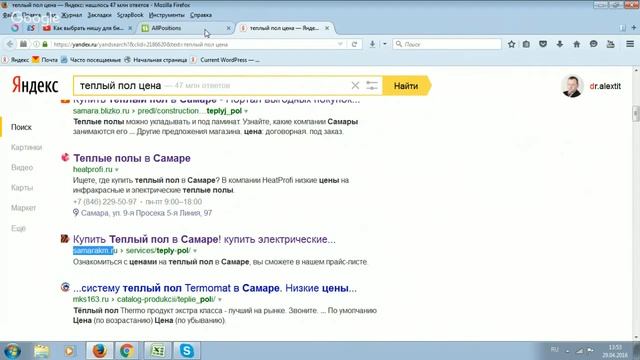Open the chat bubble icon in the toolbar
The width and height of the screenshot is (640, 360).
(593, 44)
